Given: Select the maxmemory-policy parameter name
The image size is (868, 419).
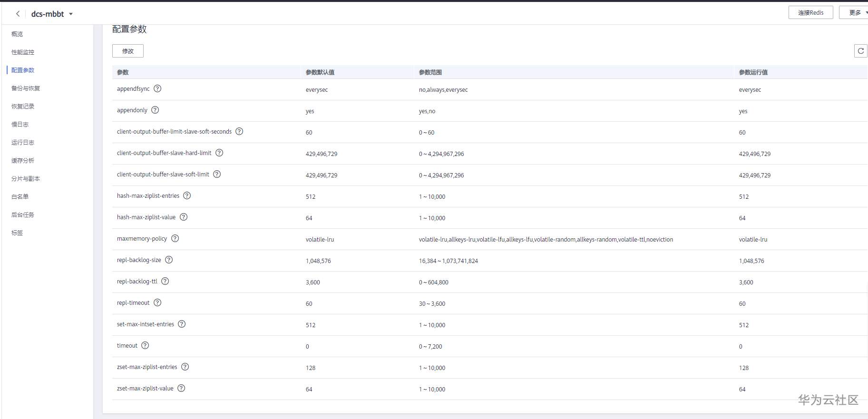Looking at the screenshot, I should point(142,239).
